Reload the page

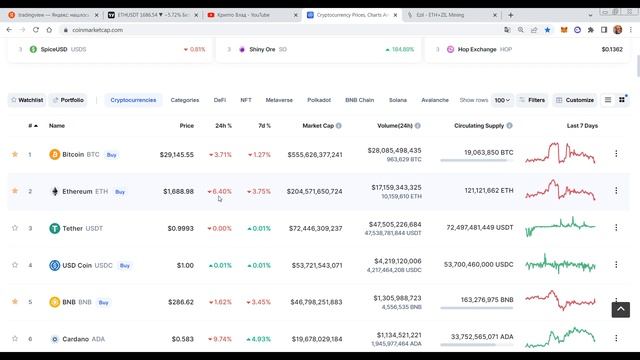36,30
